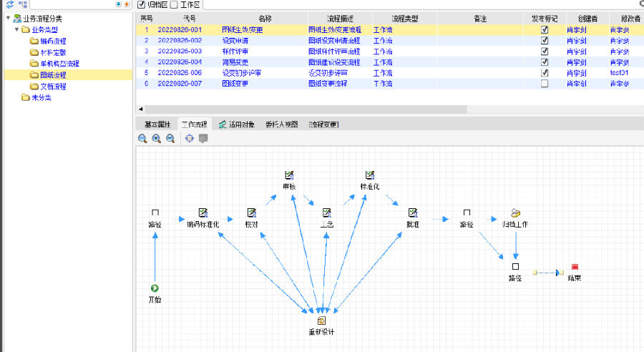Open the 适用对象 tab
Screen dimensions: 644x352
point(238,124)
